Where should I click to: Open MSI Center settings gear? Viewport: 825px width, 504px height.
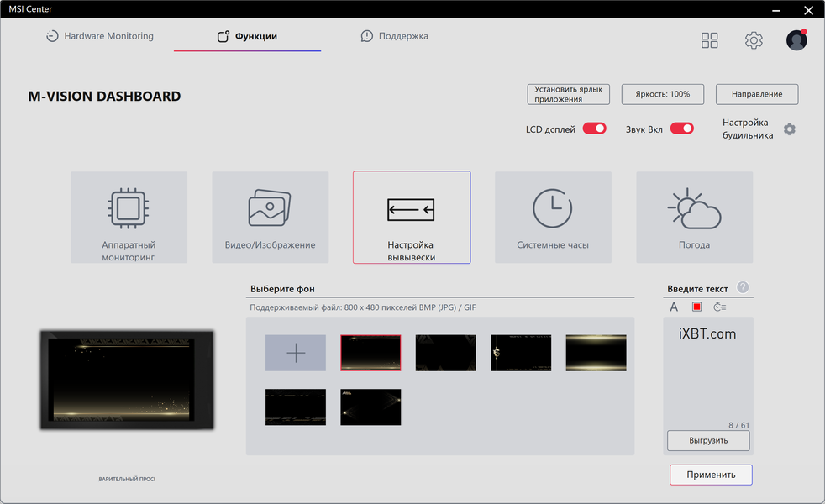(754, 40)
